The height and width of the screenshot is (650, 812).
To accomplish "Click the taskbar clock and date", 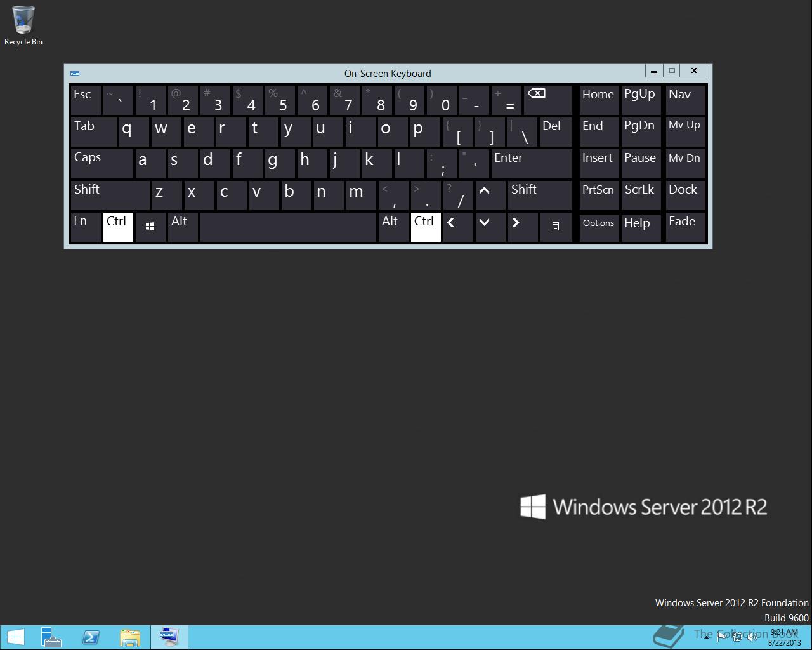I will tap(785, 637).
